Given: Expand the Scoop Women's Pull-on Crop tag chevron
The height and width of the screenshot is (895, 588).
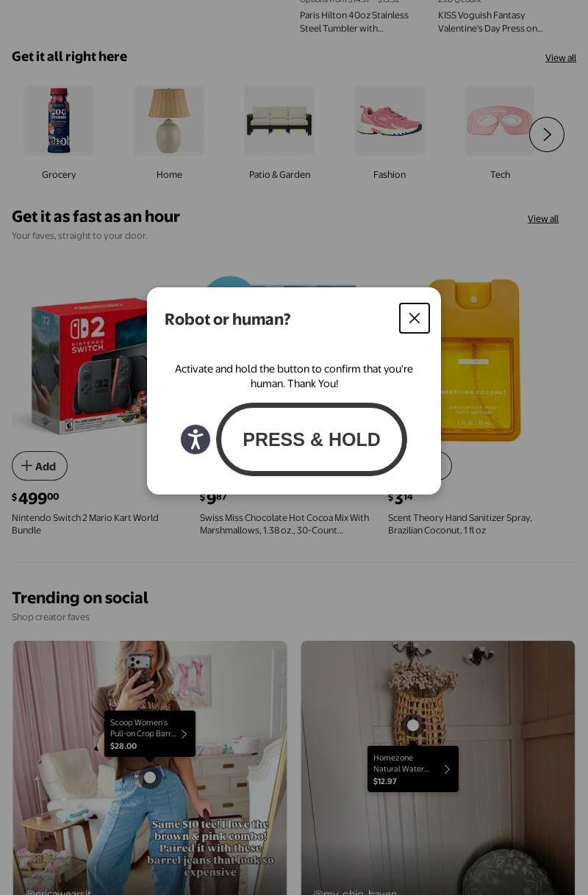Looking at the screenshot, I should point(184,734).
